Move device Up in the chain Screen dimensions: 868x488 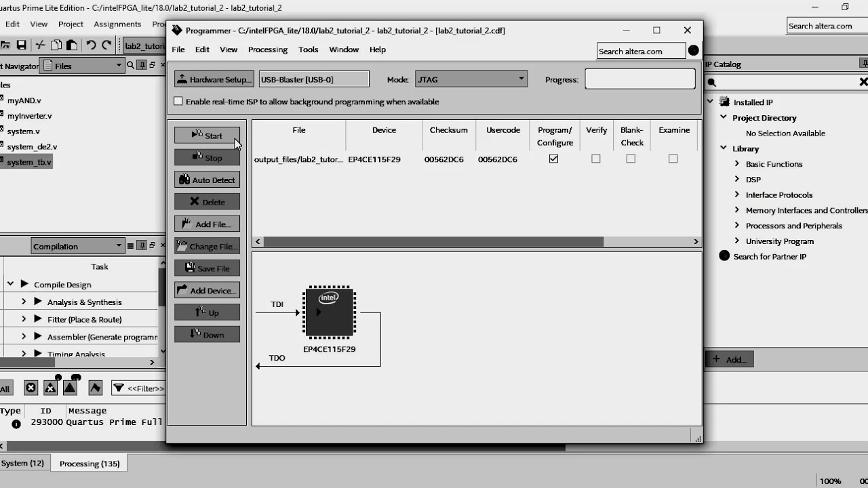coord(207,312)
